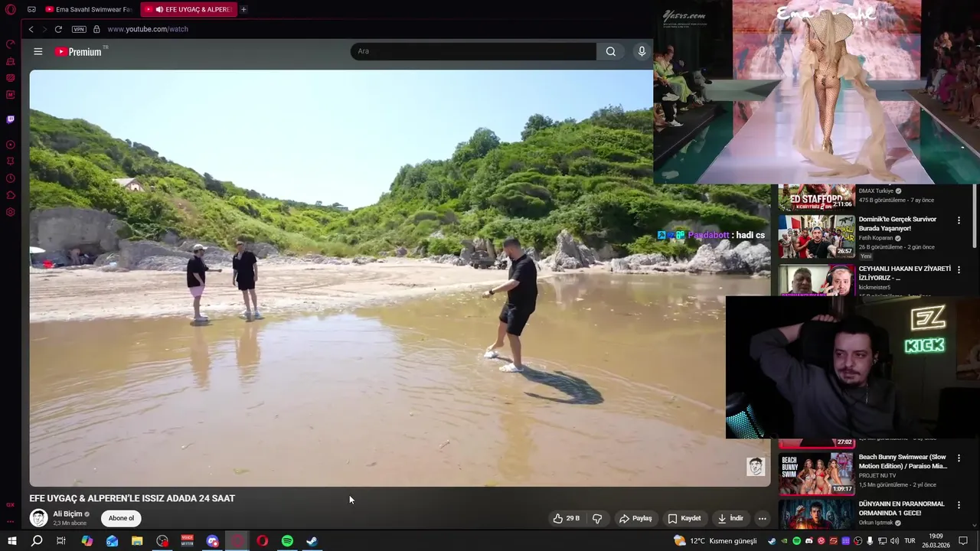The image size is (980, 551).
Task: Open the pinboards pin icon in sidebar
Action: [x=11, y=161]
